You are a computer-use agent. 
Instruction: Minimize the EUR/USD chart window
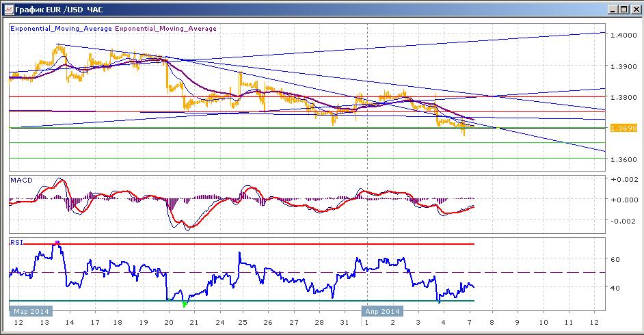coord(613,10)
